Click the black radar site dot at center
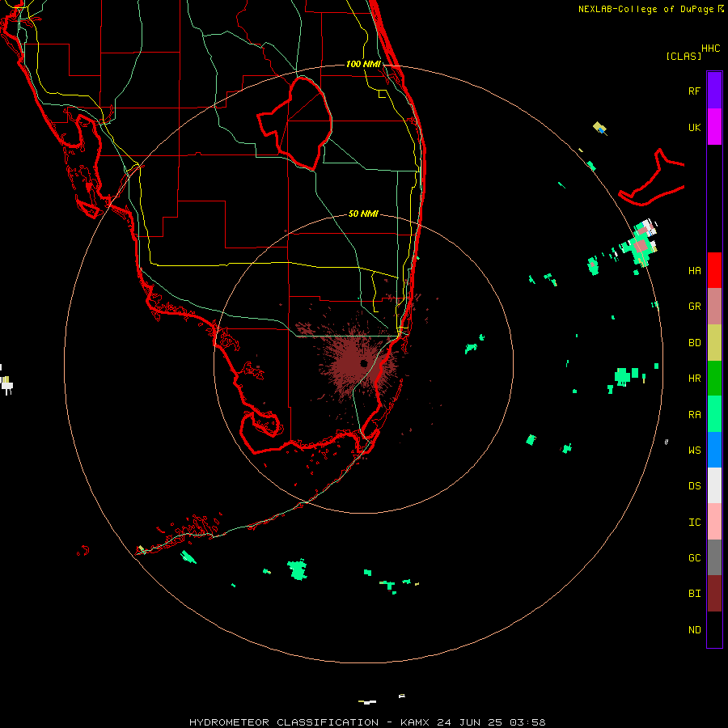 (364, 363)
